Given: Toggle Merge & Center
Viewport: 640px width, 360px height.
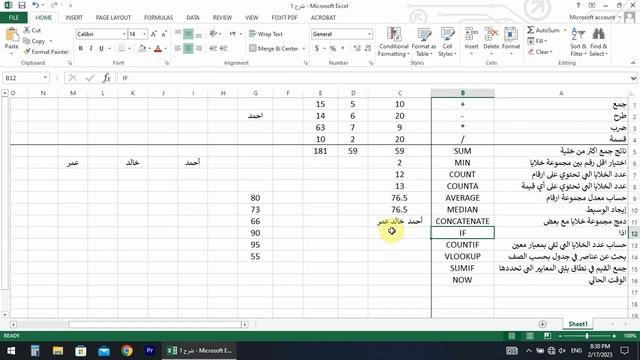Looking at the screenshot, I should click(274, 48).
